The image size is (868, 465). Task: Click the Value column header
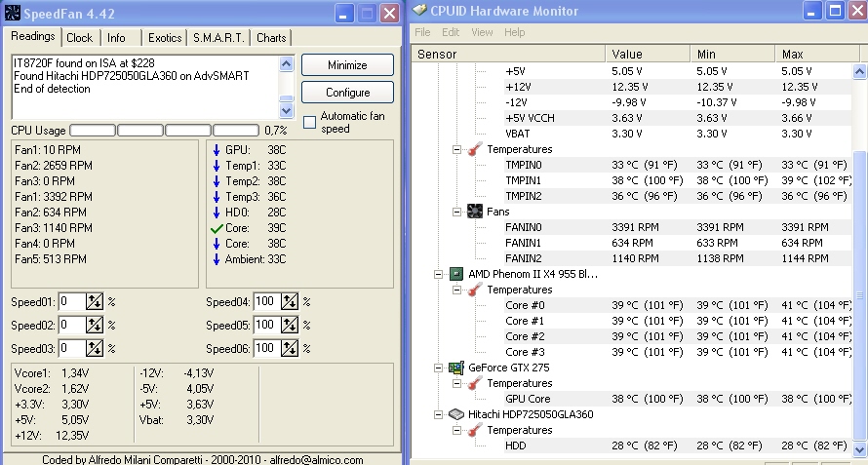coord(649,54)
